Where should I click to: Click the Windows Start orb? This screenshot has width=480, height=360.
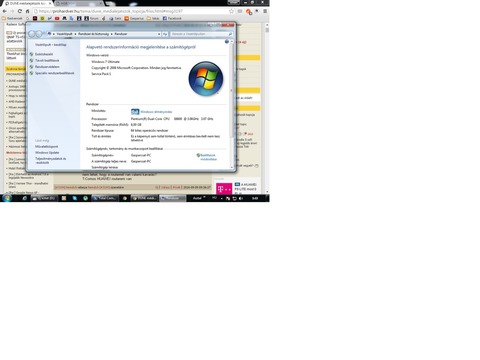7,198
